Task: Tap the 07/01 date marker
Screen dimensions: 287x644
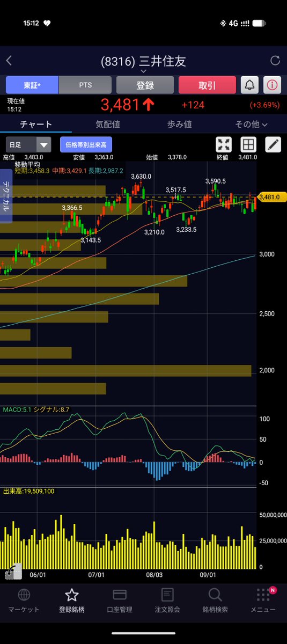Action: coord(96,575)
